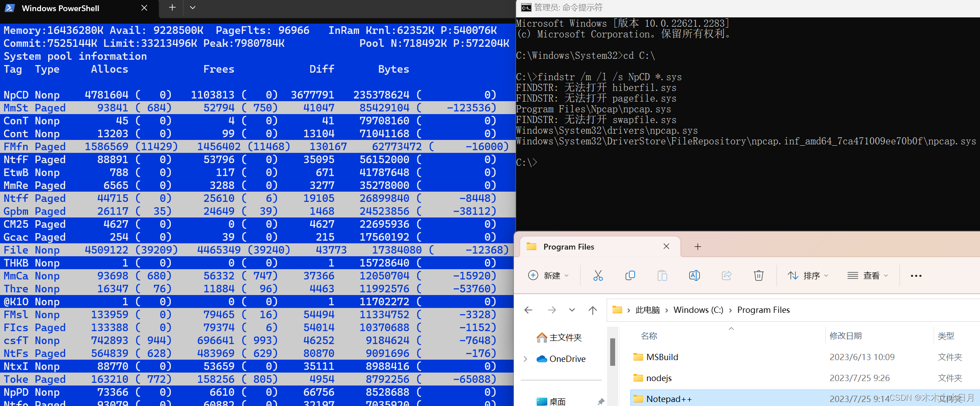Go forward in File Explorer
The height and width of the screenshot is (406, 980).
pyautogui.click(x=552, y=310)
